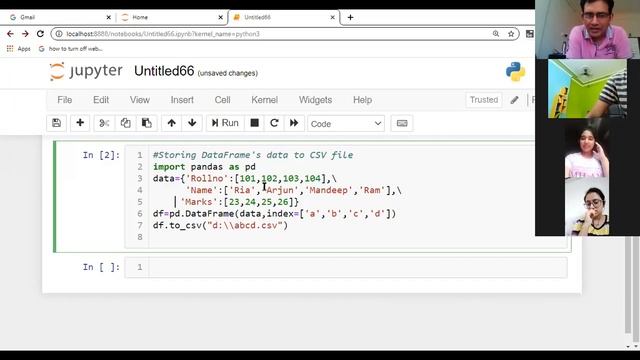Open the Apps bookmarks shortcut
This screenshot has height=360, width=640.
pyautogui.click(x=19, y=49)
